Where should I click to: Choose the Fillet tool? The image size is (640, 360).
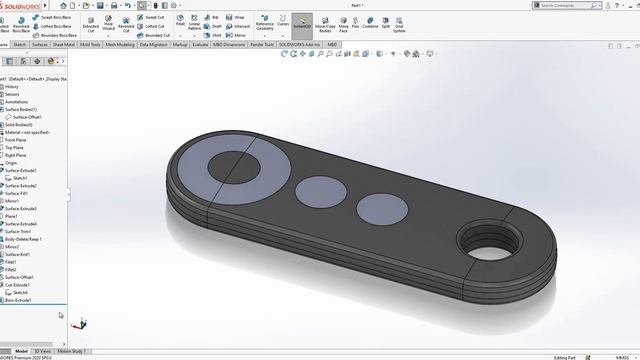[180, 20]
